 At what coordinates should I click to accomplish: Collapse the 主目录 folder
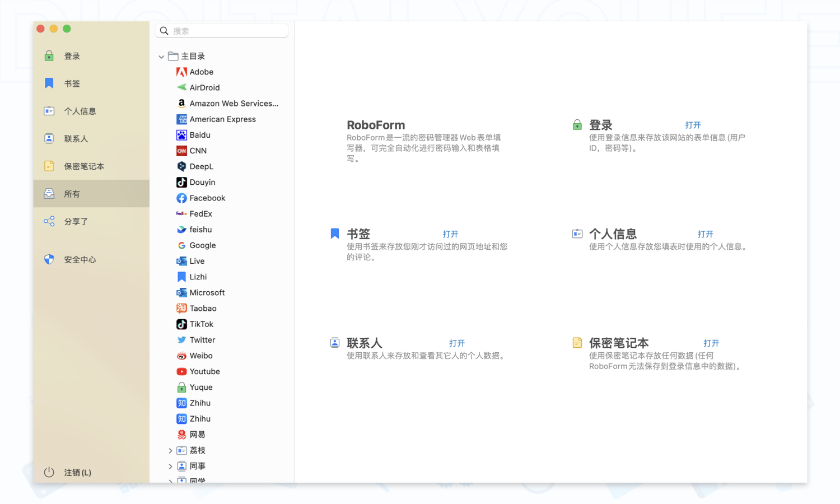[161, 57]
